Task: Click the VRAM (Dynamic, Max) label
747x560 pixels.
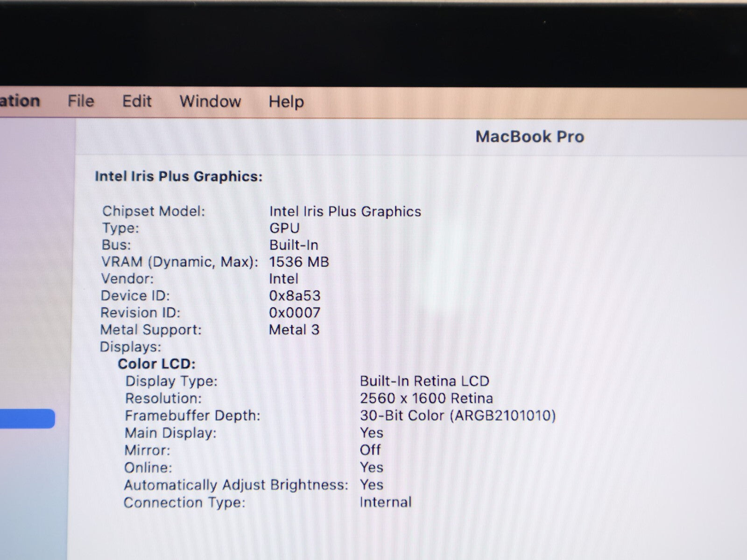Action: (180, 262)
